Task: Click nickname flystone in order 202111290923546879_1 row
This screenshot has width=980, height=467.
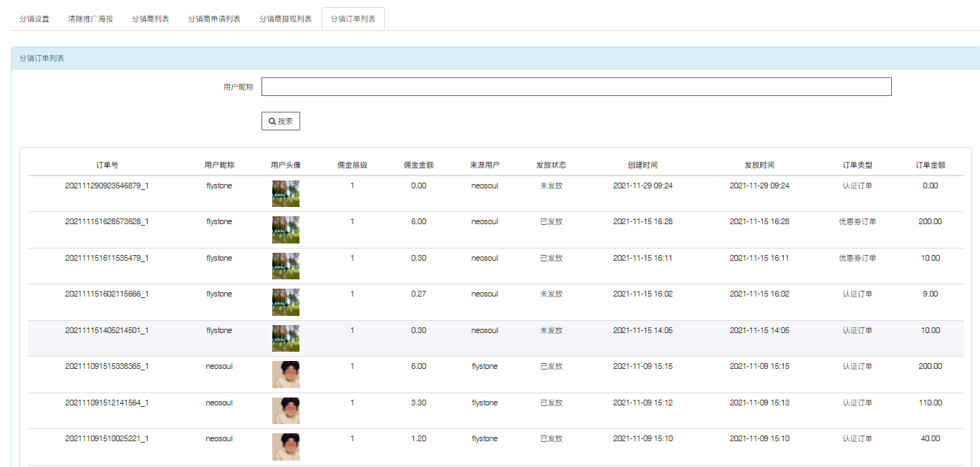Action: pyautogui.click(x=219, y=186)
